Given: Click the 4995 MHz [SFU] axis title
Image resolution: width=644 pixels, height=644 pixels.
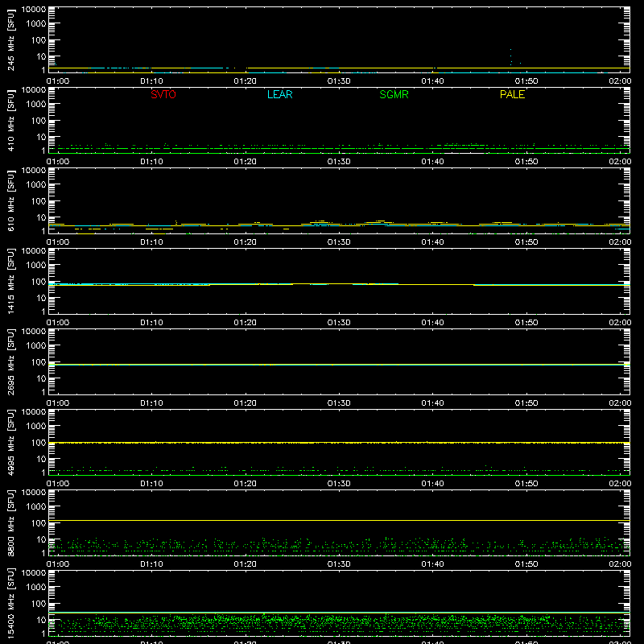Looking at the screenshot, I should (x=10, y=442).
